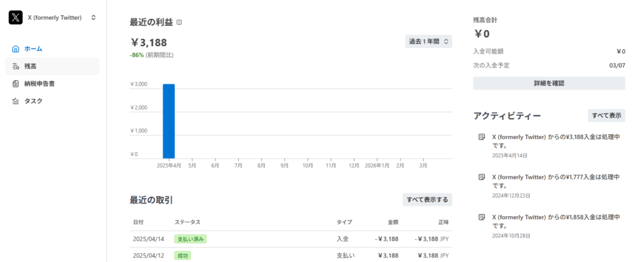Click the info icon next to 最近の利益
Screen dimensions: 644x262
click(179, 23)
